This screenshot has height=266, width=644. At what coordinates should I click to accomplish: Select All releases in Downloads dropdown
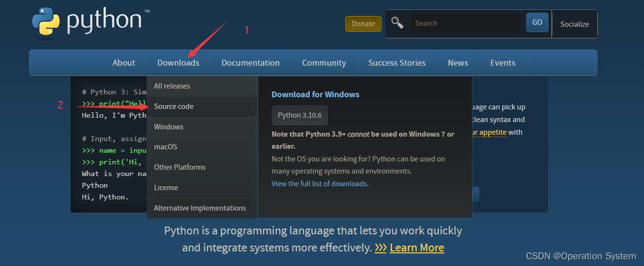coord(202,86)
